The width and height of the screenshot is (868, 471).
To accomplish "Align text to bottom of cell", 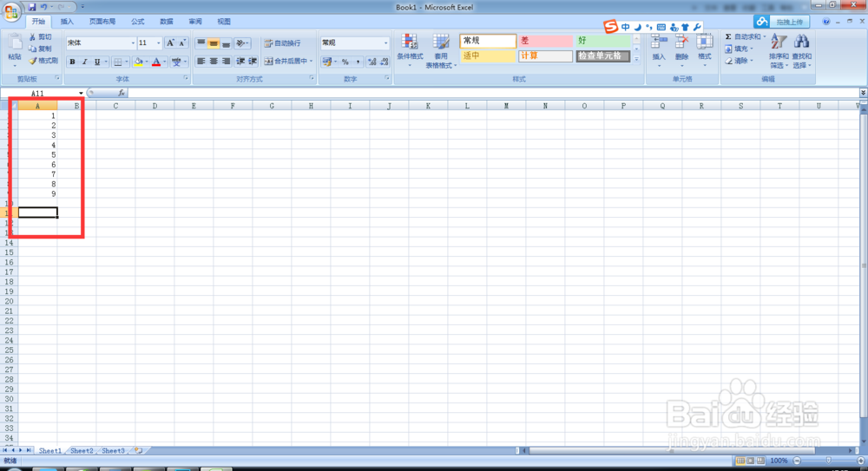I will click(x=226, y=43).
